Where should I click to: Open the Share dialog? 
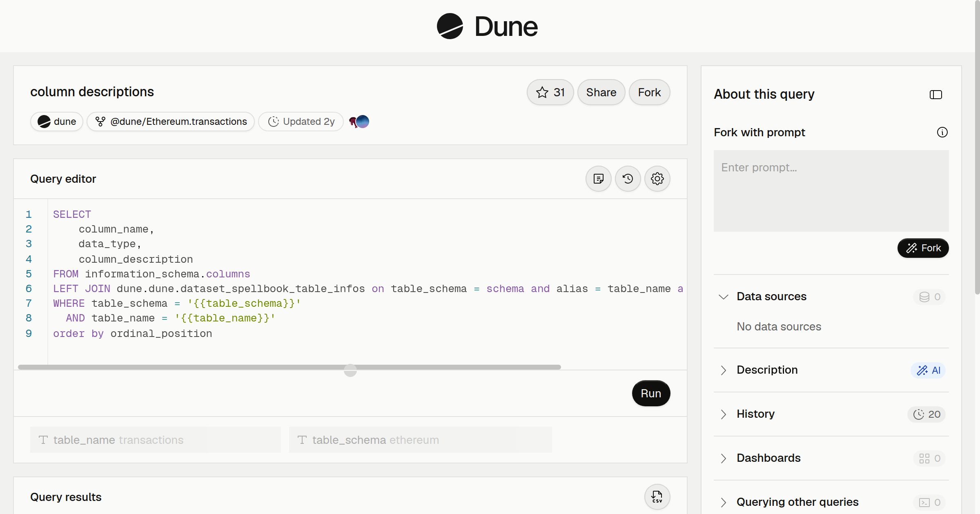pyautogui.click(x=601, y=92)
